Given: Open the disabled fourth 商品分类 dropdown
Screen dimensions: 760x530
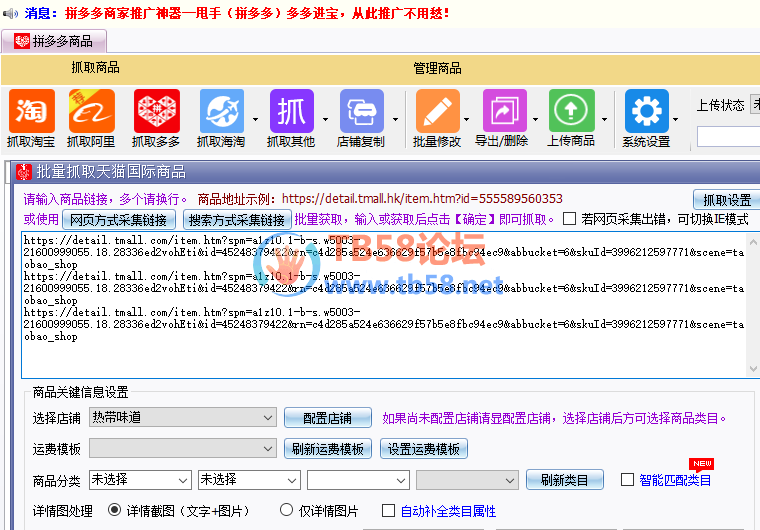Looking at the screenshot, I should (467, 480).
